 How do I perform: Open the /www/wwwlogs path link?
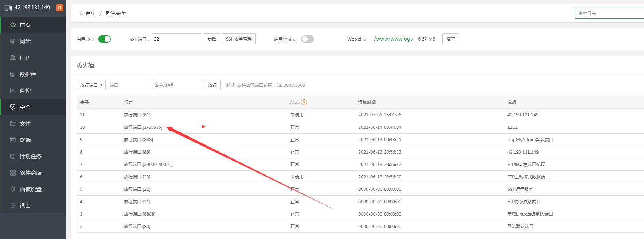tap(393, 39)
